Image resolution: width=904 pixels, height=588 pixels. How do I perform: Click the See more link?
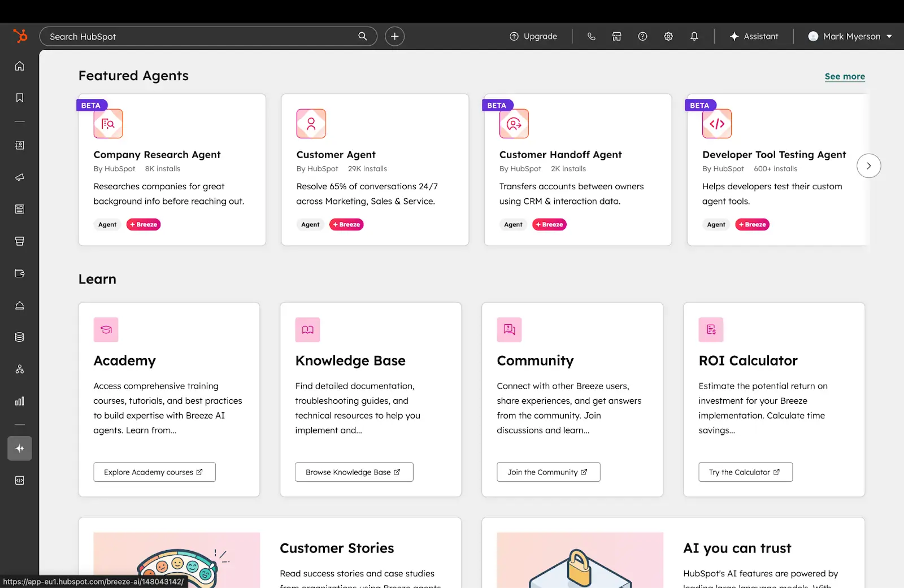(x=845, y=76)
